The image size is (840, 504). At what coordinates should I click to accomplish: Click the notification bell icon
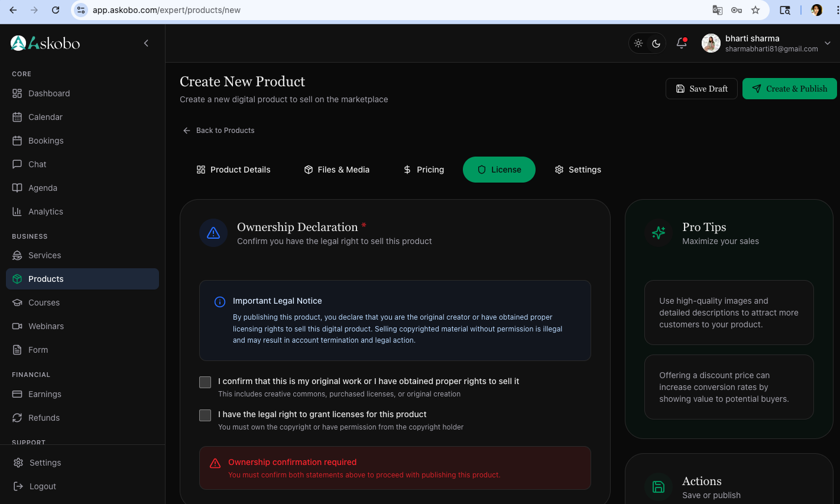(681, 43)
